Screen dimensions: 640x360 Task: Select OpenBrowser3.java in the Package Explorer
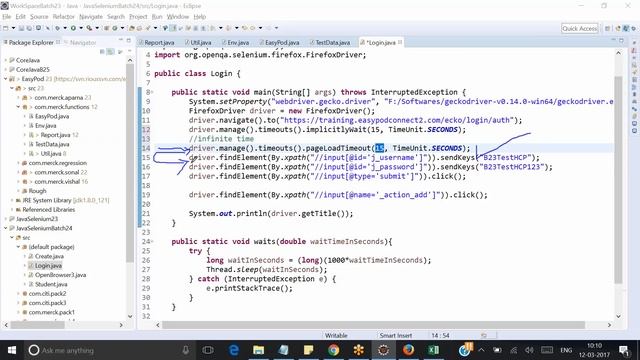[60, 275]
